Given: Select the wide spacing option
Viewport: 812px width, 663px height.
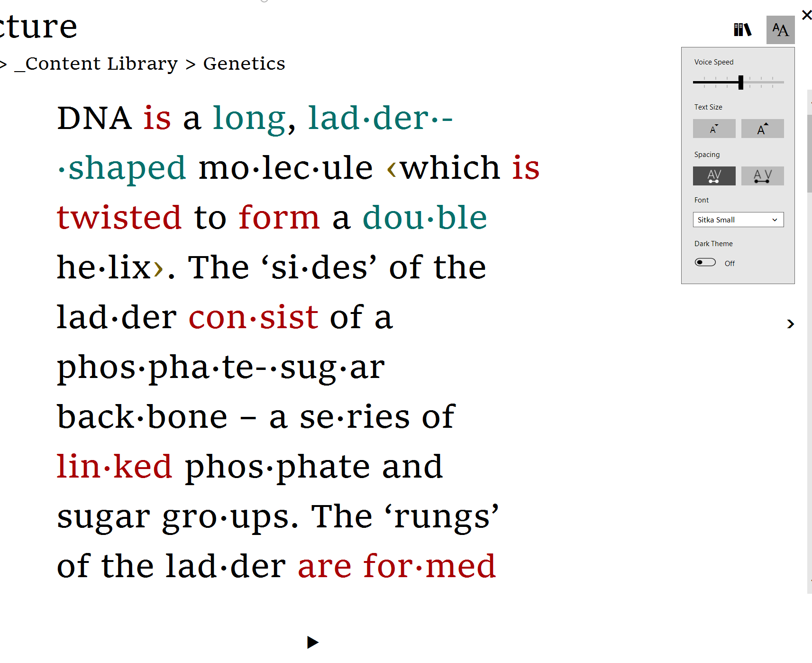Looking at the screenshot, I should tap(762, 176).
